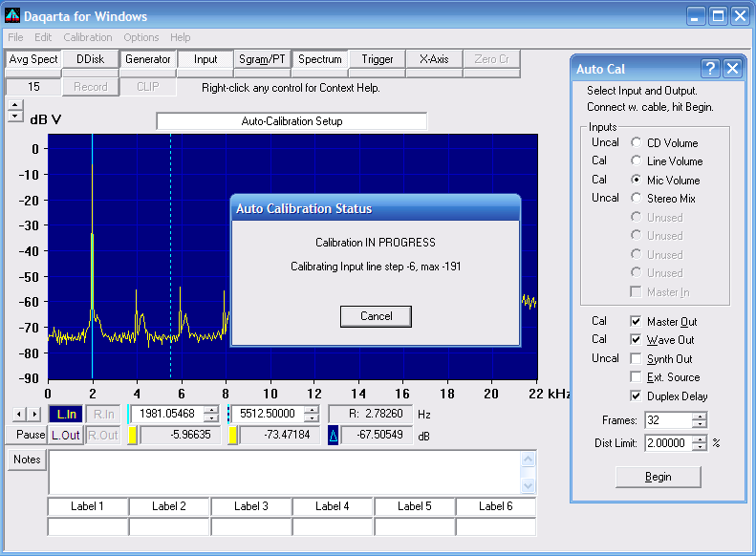The image size is (756, 556).
Task: Cancel the auto calibration in progress
Action: [x=376, y=316]
